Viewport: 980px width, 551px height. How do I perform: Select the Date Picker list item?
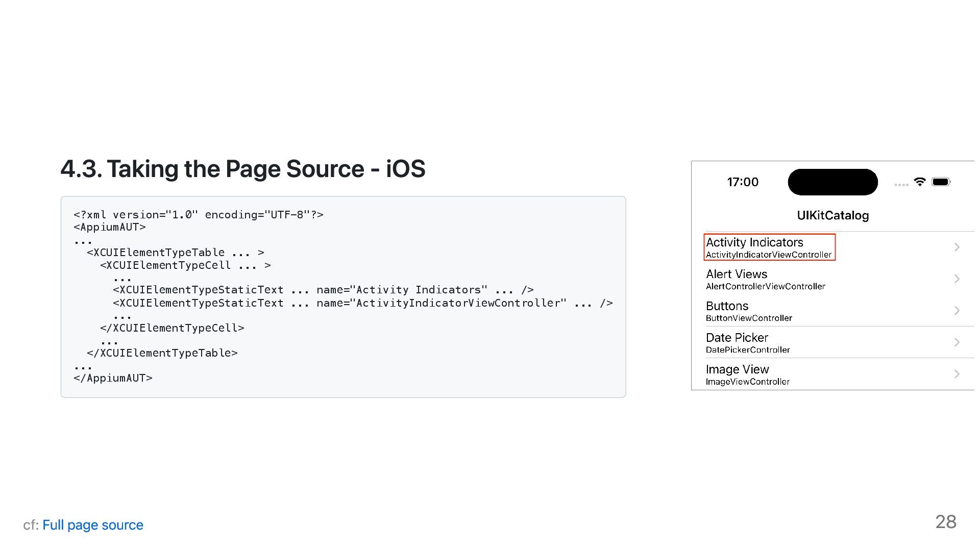pyautogui.click(x=748, y=342)
